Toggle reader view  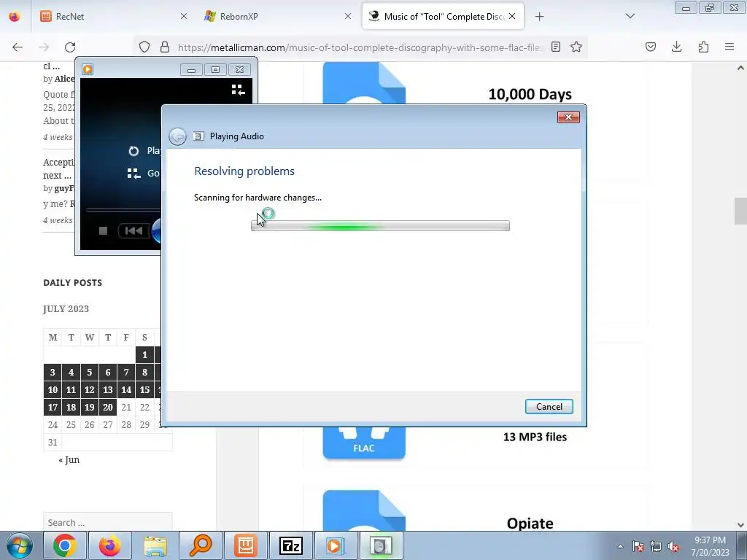tap(555, 47)
